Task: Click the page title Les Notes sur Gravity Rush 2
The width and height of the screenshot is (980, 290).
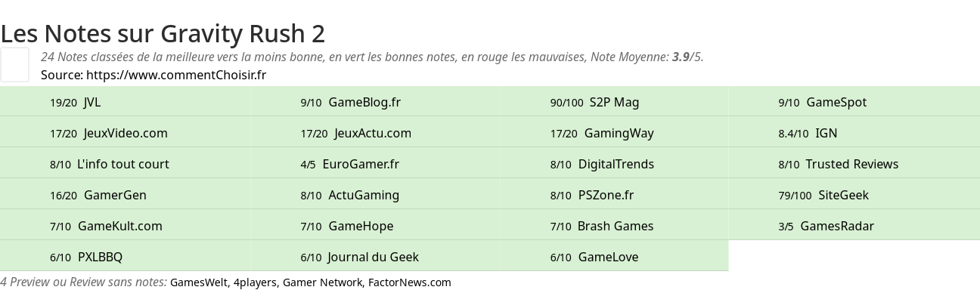Action: click(163, 33)
